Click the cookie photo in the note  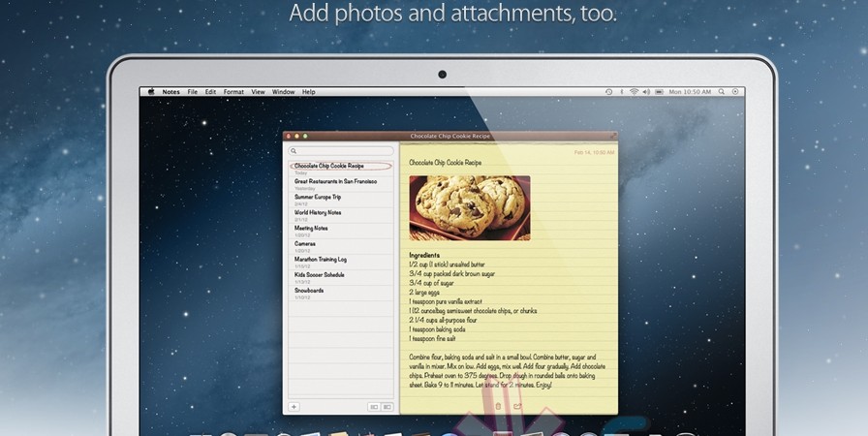click(x=469, y=207)
